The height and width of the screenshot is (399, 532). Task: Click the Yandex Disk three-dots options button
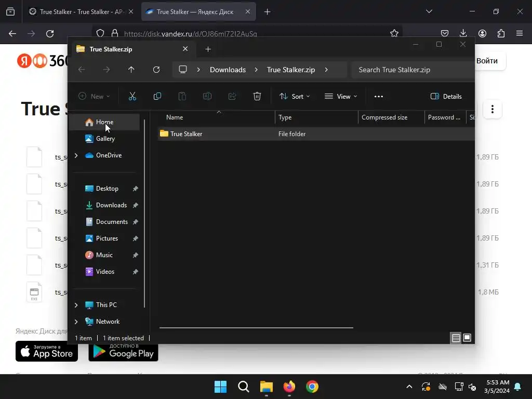(x=493, y=109)
